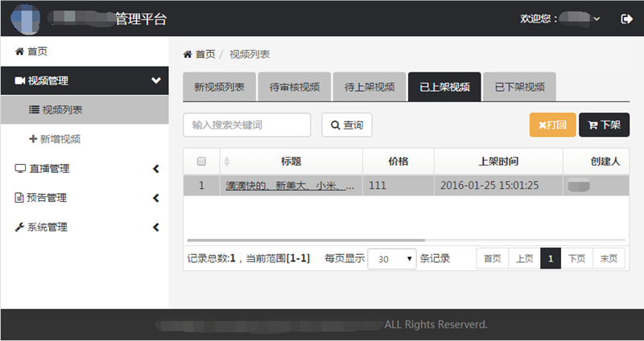Click the 记录总数 record count text

[211, 258]
